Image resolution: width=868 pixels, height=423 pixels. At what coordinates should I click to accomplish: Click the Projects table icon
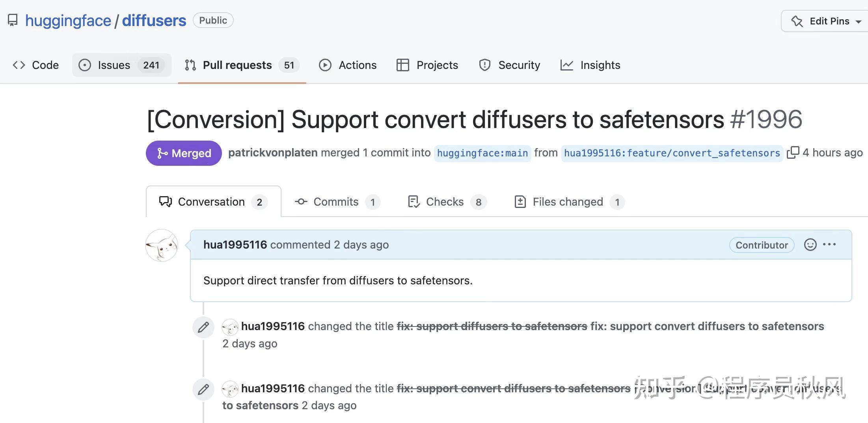402,65
